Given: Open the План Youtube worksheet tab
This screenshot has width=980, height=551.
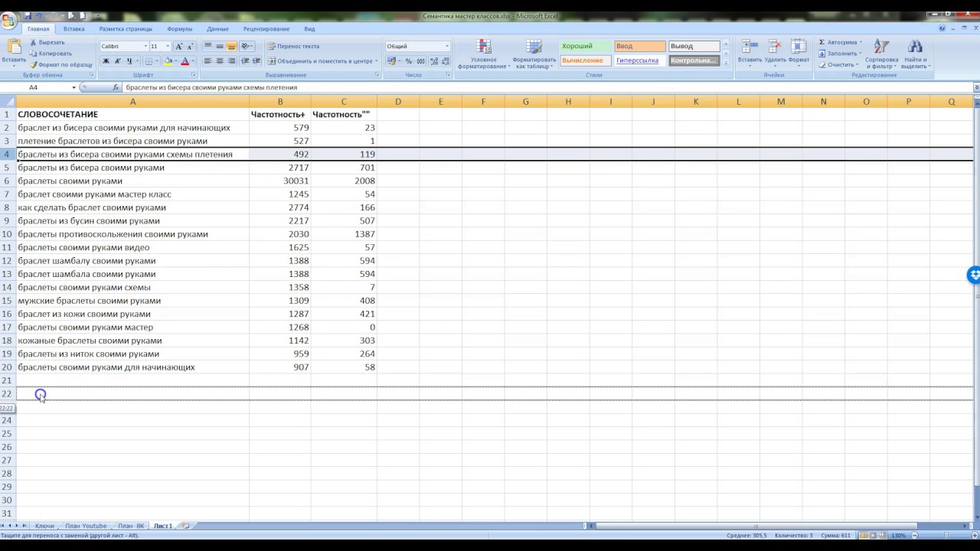Looking at the screenshot, I should point(85,526).
